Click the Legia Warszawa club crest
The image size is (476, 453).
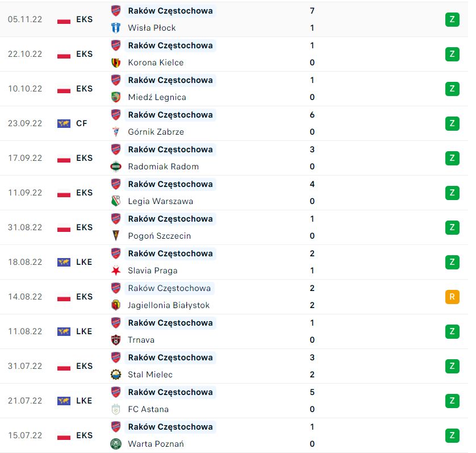coord(116,201)
